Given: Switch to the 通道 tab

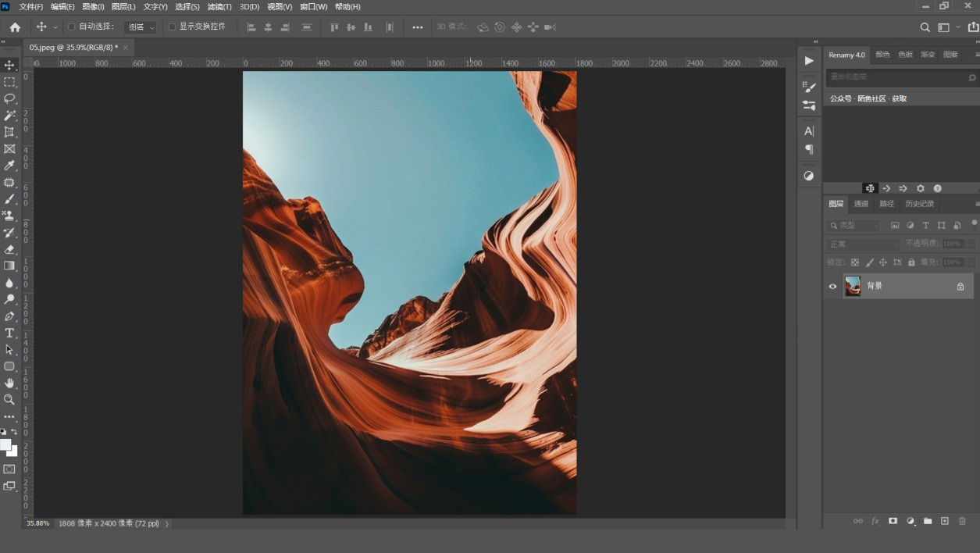Looking at the screenshot, I should (x=861, y=204).
